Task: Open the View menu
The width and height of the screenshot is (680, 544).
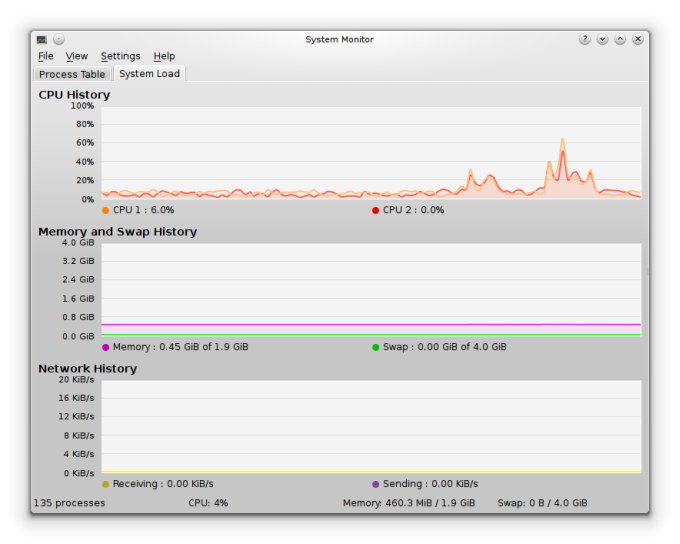Action: click(x=77, y=56)
